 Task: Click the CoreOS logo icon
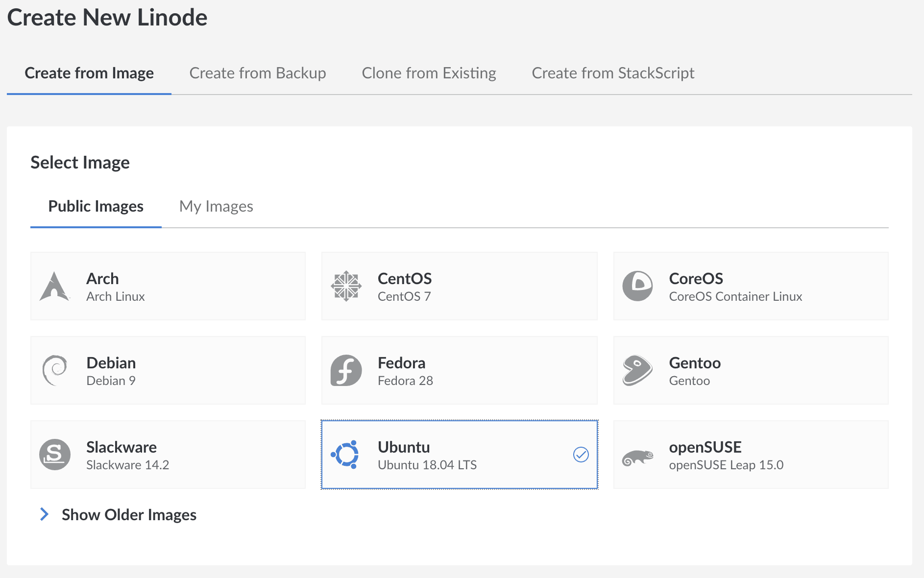pyautogui.click(x=637, y=286)
